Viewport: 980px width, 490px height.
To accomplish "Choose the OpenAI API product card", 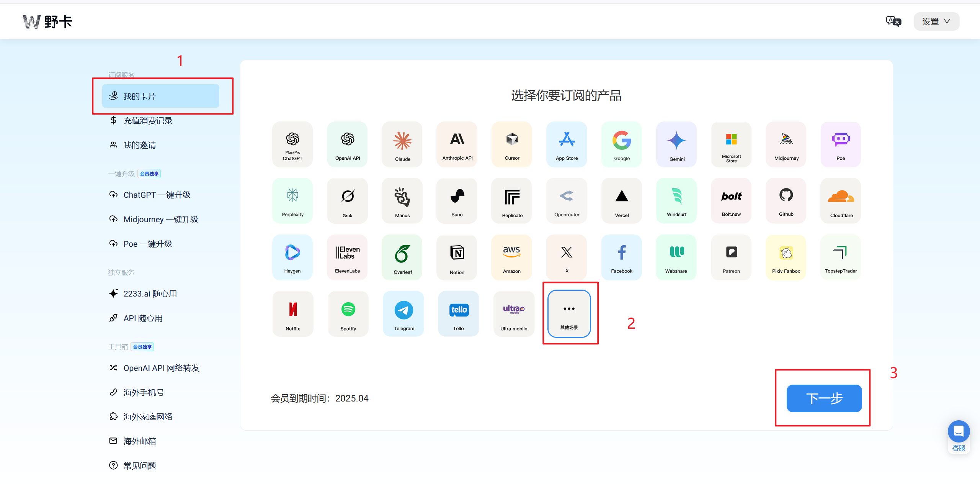I will pos(347,144).
